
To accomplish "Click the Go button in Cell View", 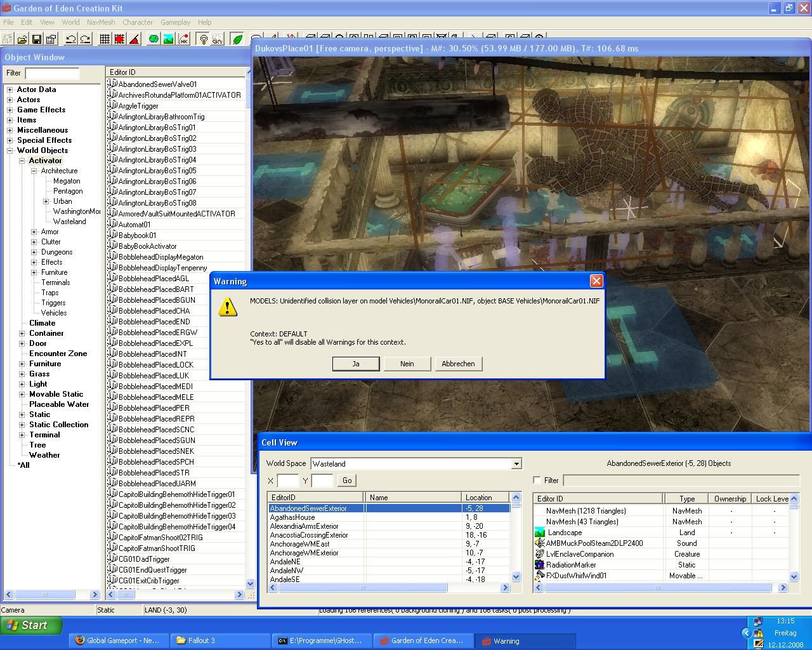I will pyautogui.click(x=347, y=481).
